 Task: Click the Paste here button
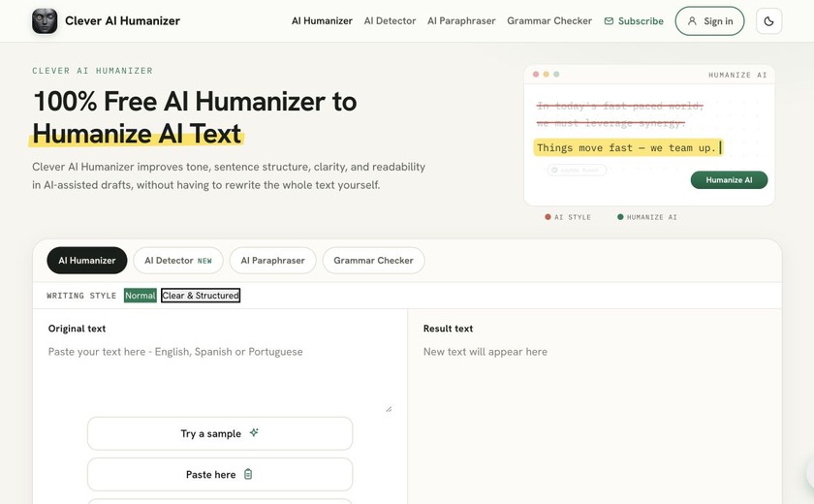(220, 474)
